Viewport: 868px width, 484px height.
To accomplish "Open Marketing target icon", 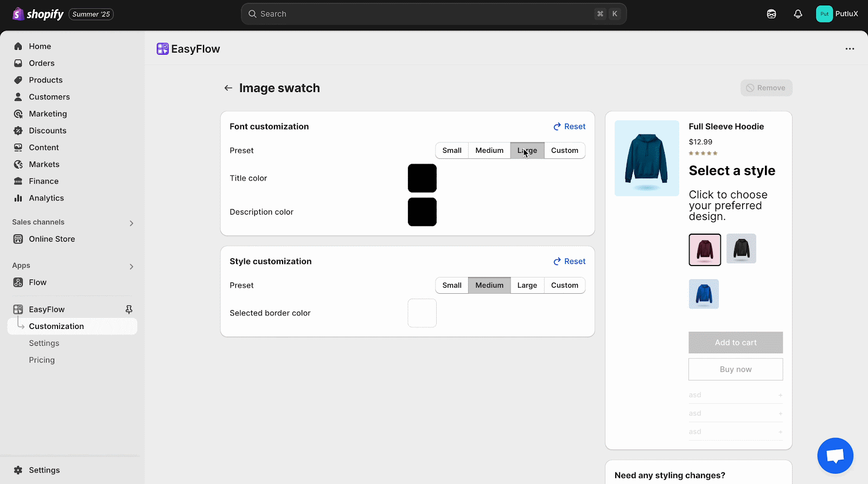I will click(18, 114).
